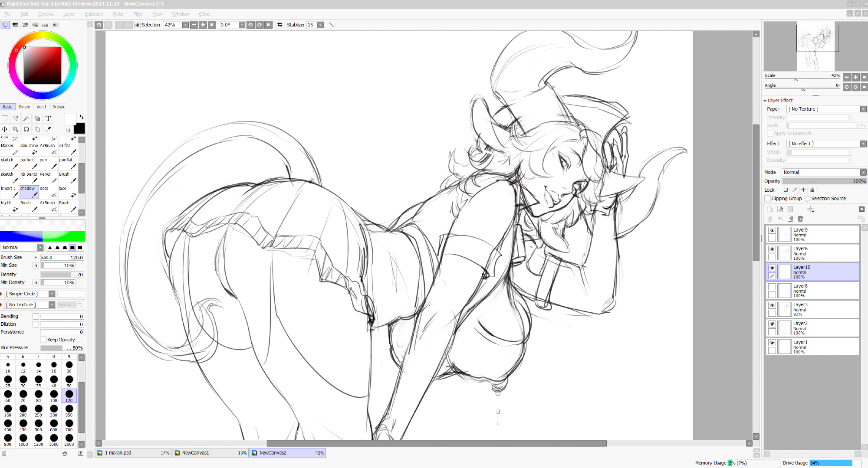This screenshot has width=868, height=468.
Task: Select the Move tool
Action: pyautogui.click(x=5, y=129)
